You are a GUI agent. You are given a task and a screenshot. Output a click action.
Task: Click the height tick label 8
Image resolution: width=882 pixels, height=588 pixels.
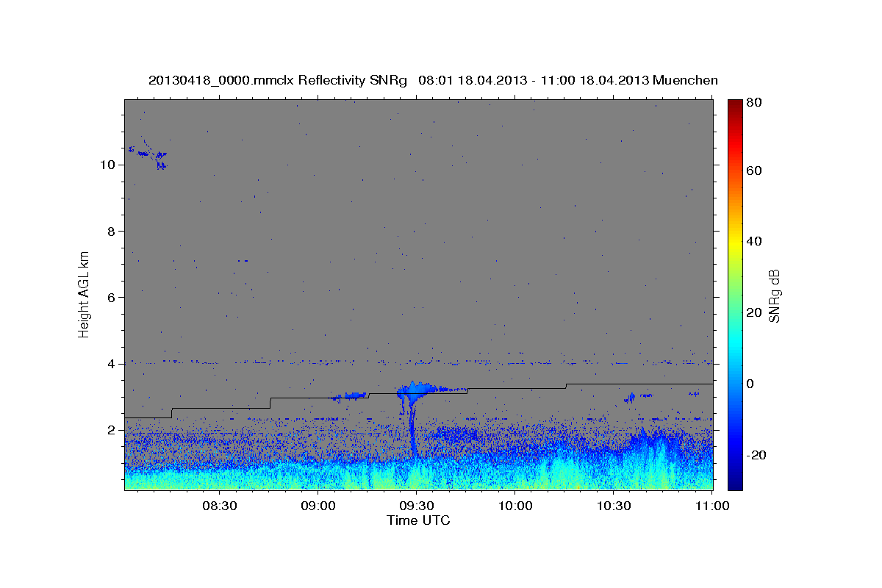click(x=111, y=231)
